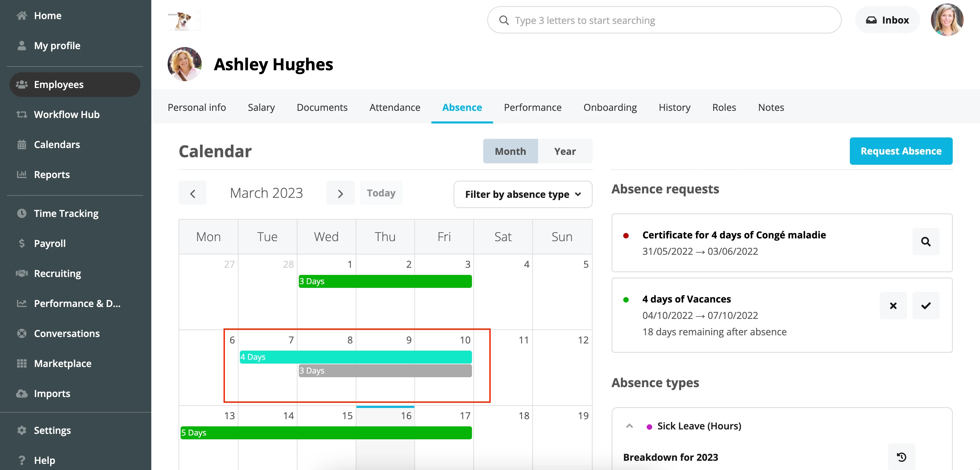The height and width of the screenshot is (470, 980).
Task: Select the teal 4 Days absence bar
Action: (356, 357)
